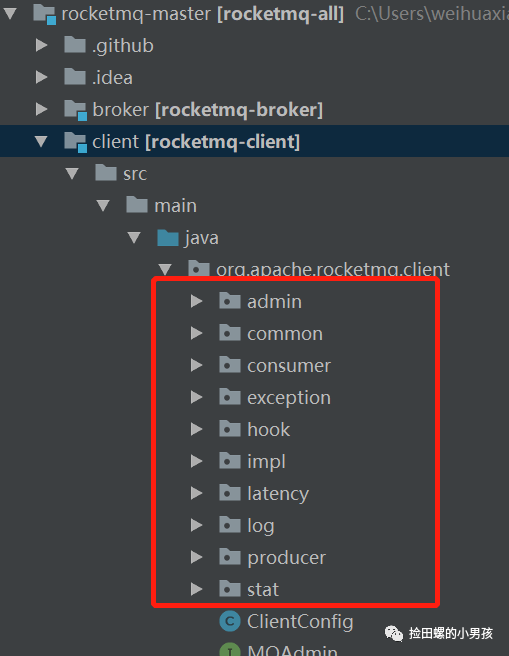
Task: Click the ClientConfig class icon
Action: [x=230, y=621]
